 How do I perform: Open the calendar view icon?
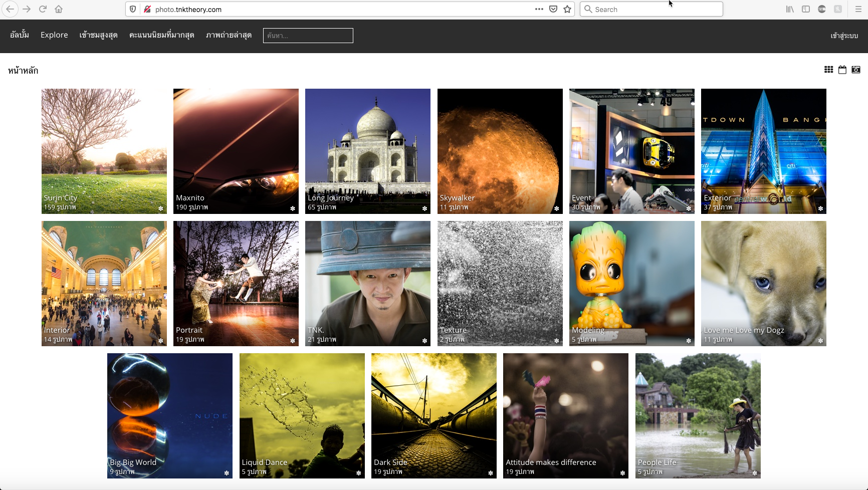coord(842,70)
